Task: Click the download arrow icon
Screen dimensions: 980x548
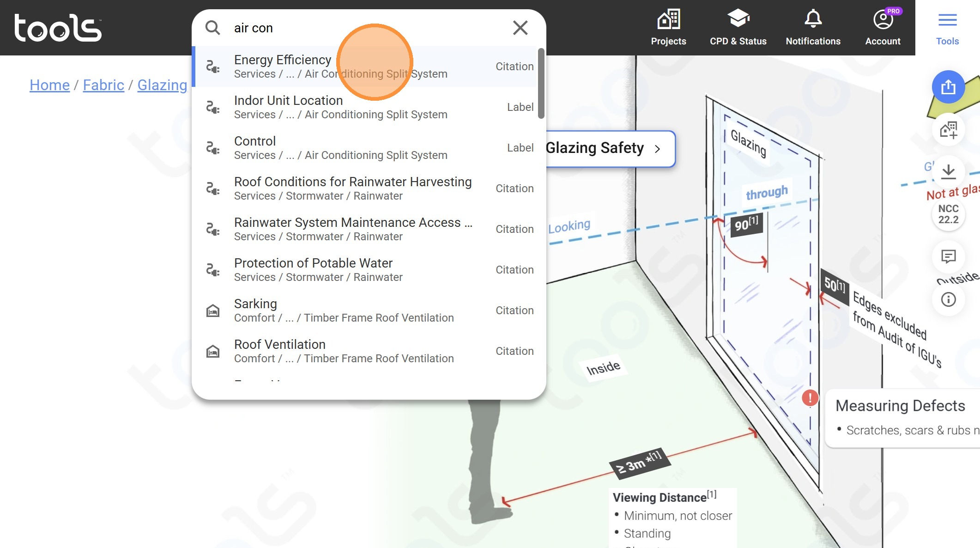Action: coord(948,172)
